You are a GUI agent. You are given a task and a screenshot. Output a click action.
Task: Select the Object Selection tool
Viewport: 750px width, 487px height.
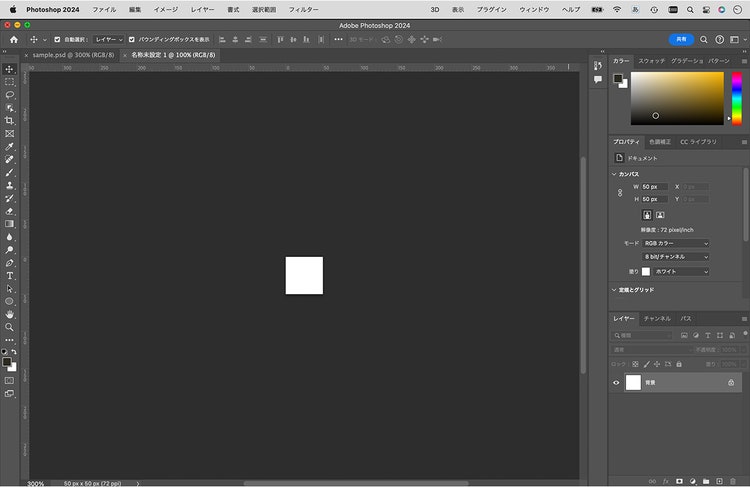pos(9,108)
